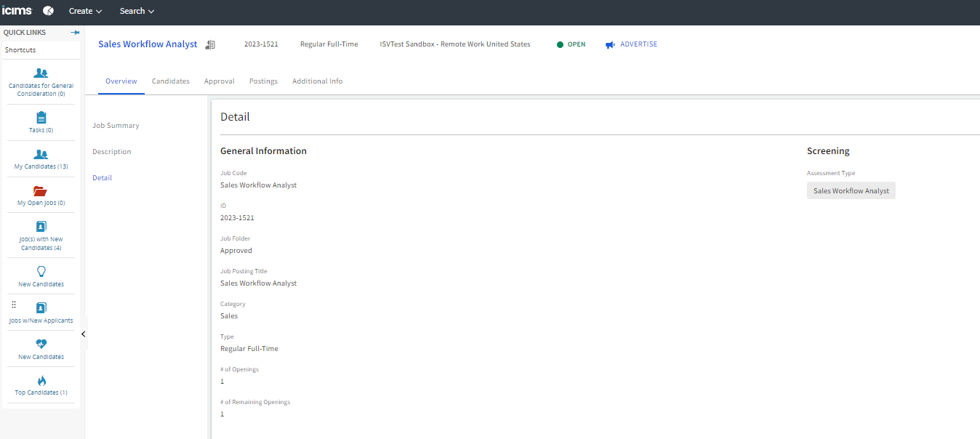Open the Approved job folder link
This screenshot has width=980, height=439.
236,251
